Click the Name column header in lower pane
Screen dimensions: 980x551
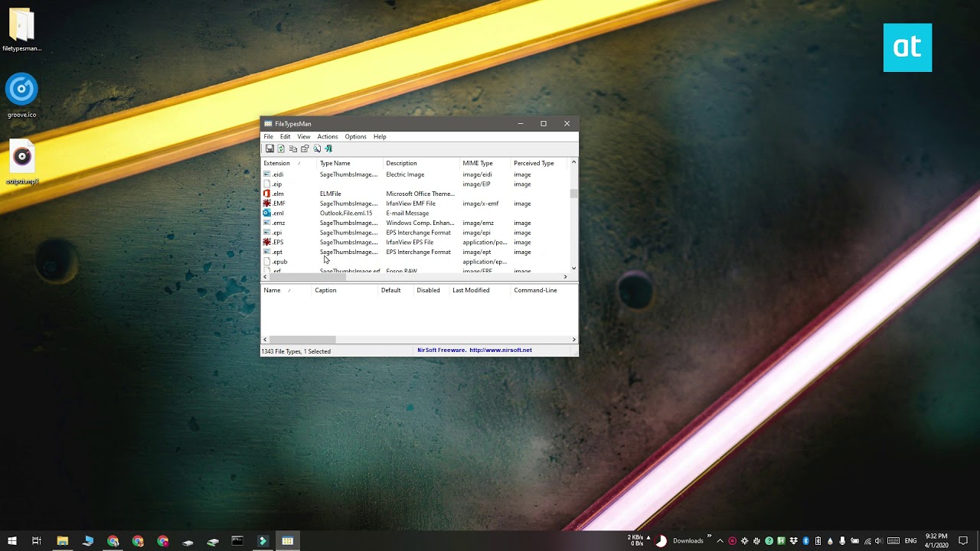point(286,290)
